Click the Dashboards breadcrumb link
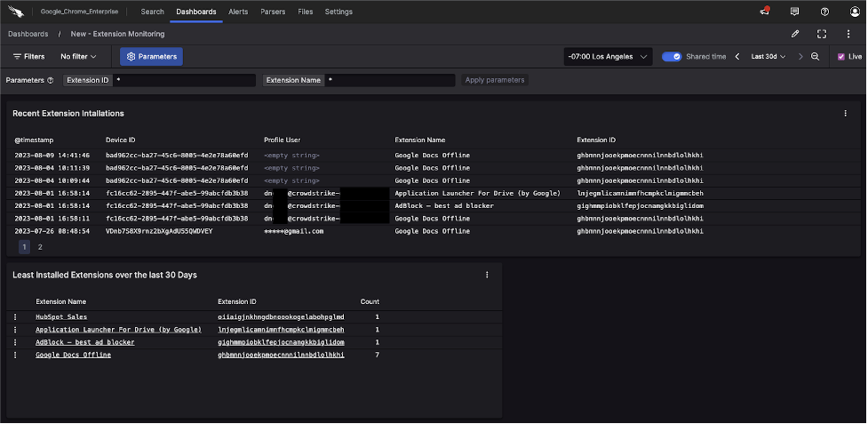868x424 pixels. coord(28,34)
